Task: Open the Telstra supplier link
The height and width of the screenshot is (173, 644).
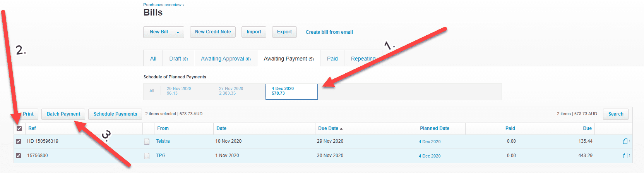Action: click(x=163, y=141)
